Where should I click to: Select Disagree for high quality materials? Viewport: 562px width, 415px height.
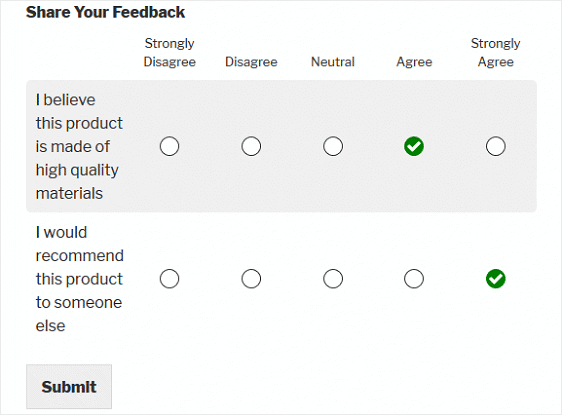point(251,146)
